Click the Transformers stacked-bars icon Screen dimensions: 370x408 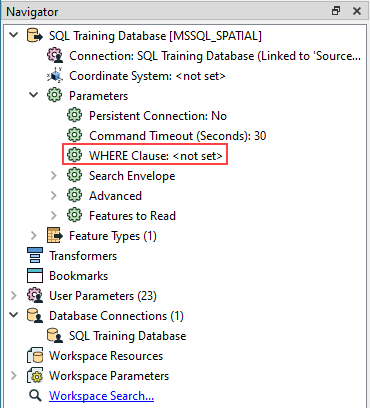[35, 255]
